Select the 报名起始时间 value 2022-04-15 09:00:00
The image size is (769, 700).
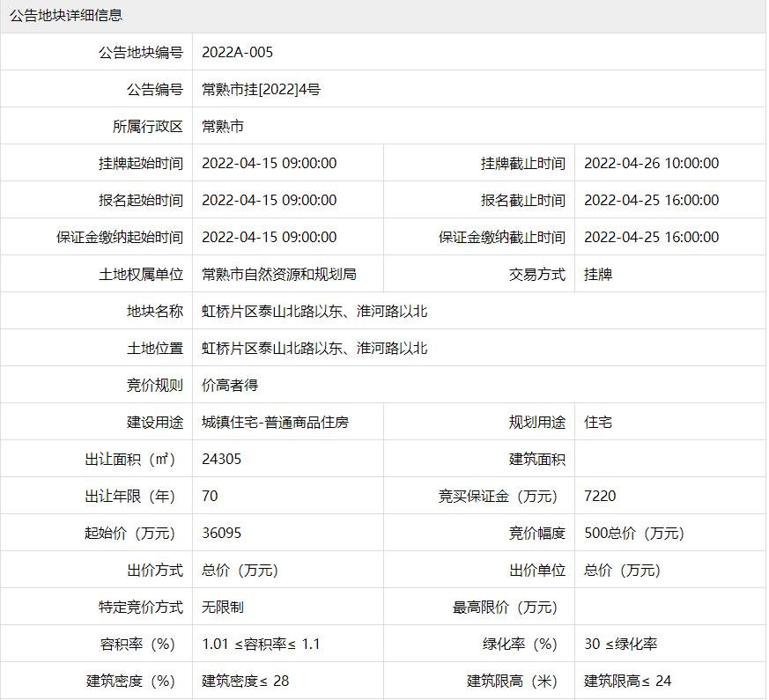point(270,201)
